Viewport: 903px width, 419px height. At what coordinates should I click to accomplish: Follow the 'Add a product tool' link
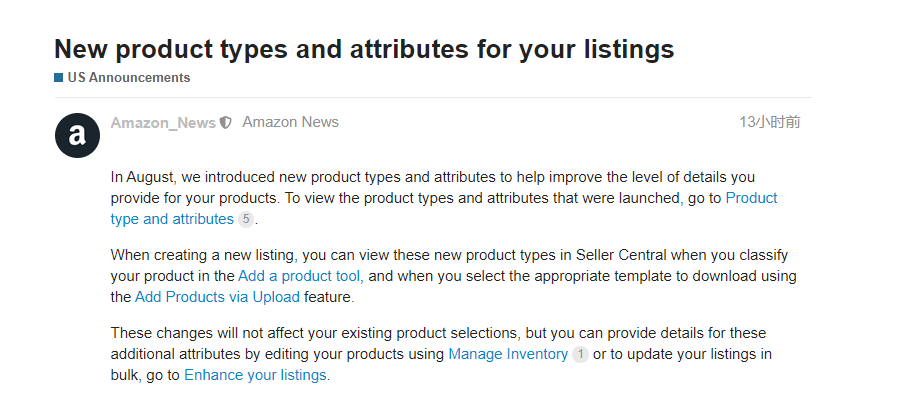coord(300,275)
